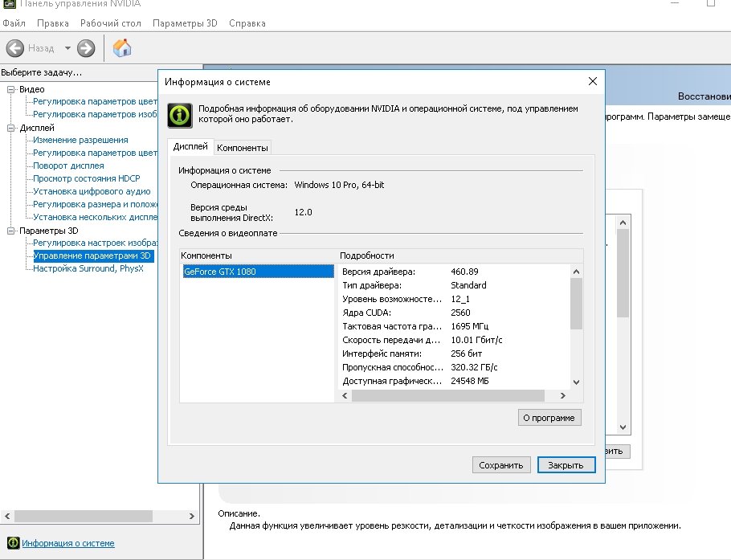731x560 pixels.
Task: Click the Версия драйвера value 460.89
Action: point(464,272)
